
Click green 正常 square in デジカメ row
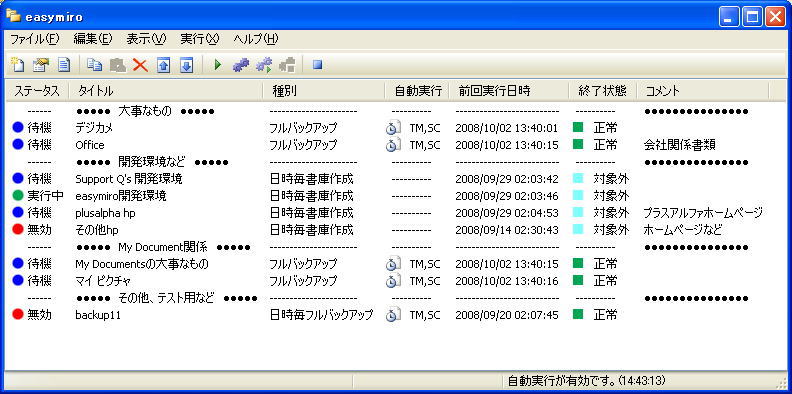pyautogui.click(x=578, y=127)
